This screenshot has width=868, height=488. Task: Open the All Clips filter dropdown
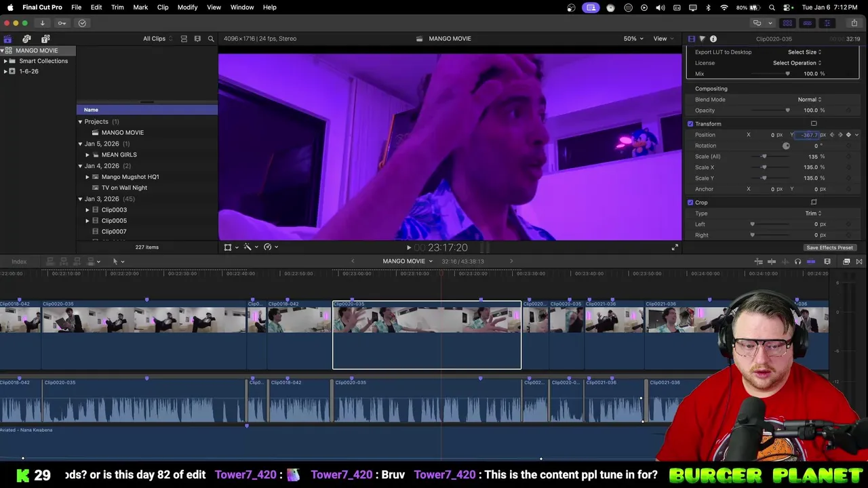point(157,39)
